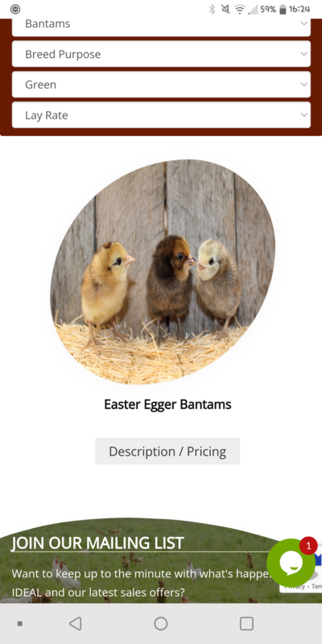Tap the muted sound status icon
Image resolution: width=322 pixels, height=644 pixels.
point(225,9)
